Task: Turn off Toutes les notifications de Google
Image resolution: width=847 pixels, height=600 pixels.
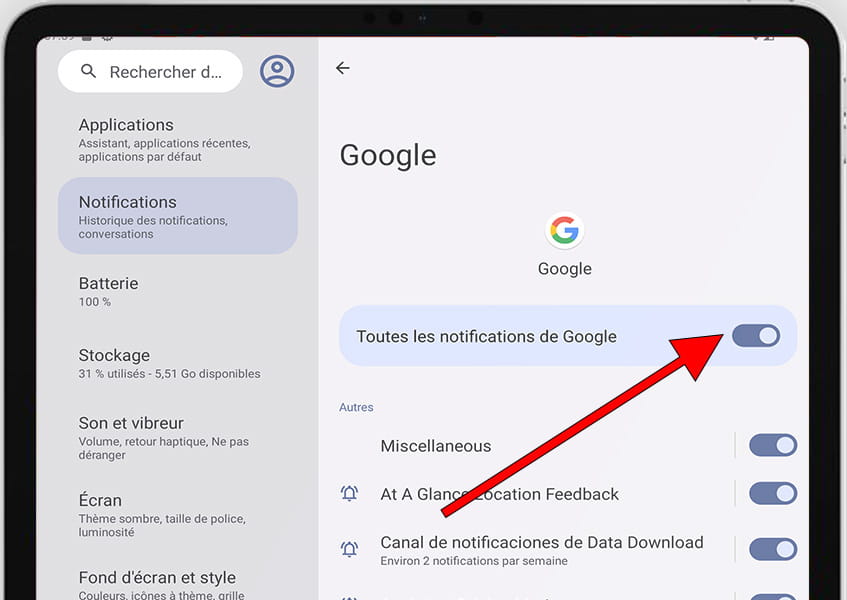Action: click(x=756, y=335)
